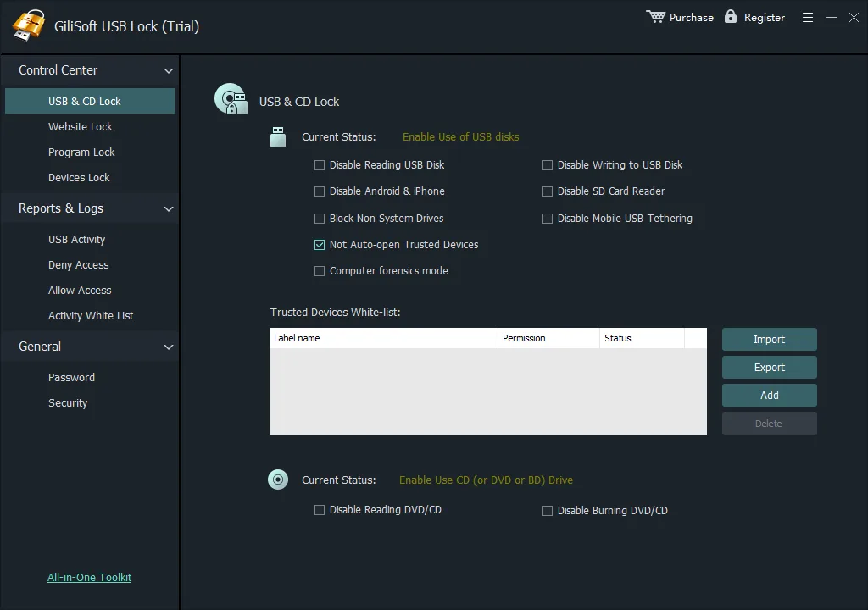Minimize the window
Image resolution: width=868 pixels, height=610 pixels.
tap(832, 18)
